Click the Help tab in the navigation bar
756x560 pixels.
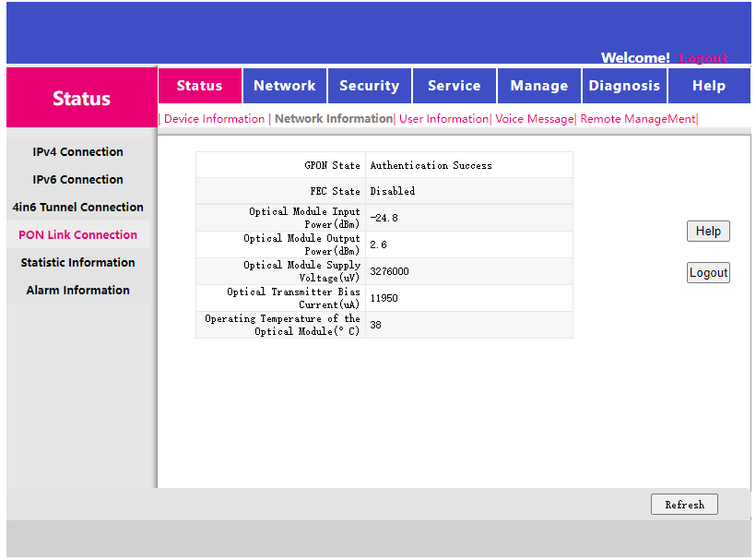coord(709,86)
